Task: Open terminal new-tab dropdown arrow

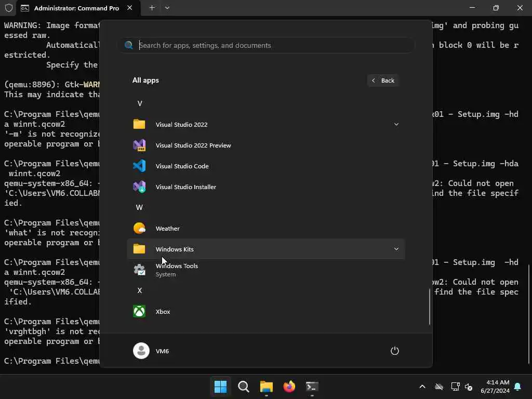Action: 167,8
